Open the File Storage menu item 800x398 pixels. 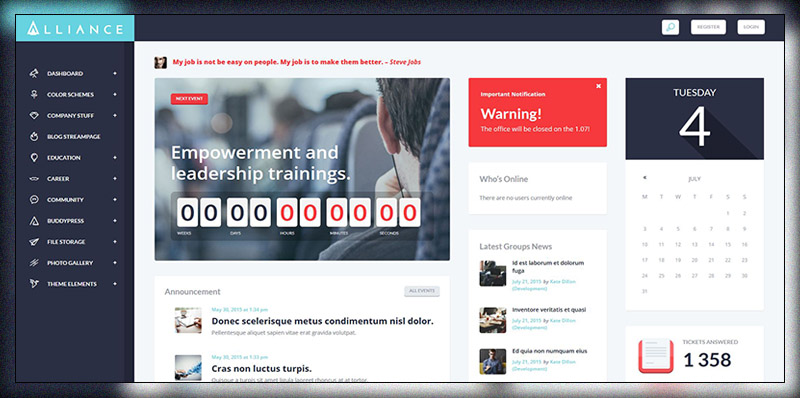pyautogui.click(x=66, y=242)
